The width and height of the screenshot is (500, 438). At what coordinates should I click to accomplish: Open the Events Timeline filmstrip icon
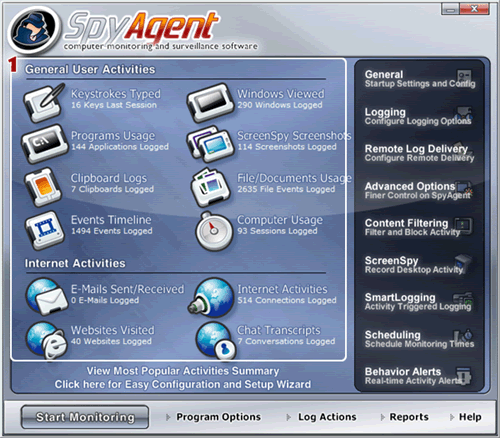(x=44, y=230)
